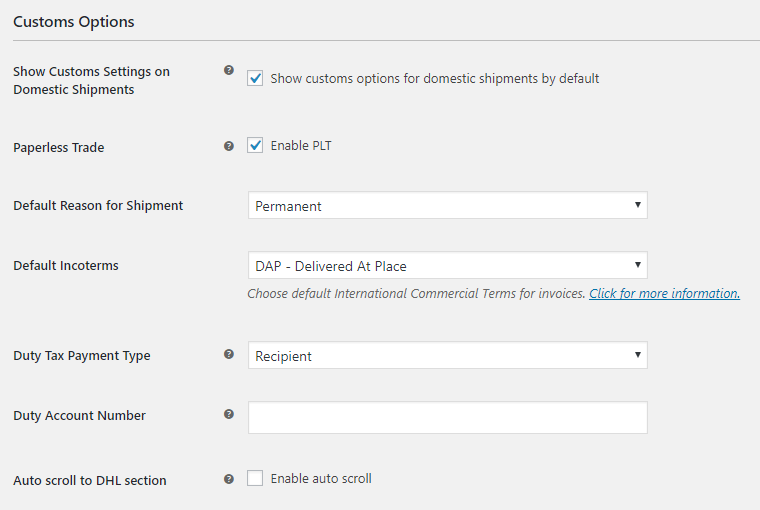Image resolution: width=760 pixels, height=510 pixels.
Task: Open the Duty Tax Payment Type dropdown
Action: tap(447, 356)
